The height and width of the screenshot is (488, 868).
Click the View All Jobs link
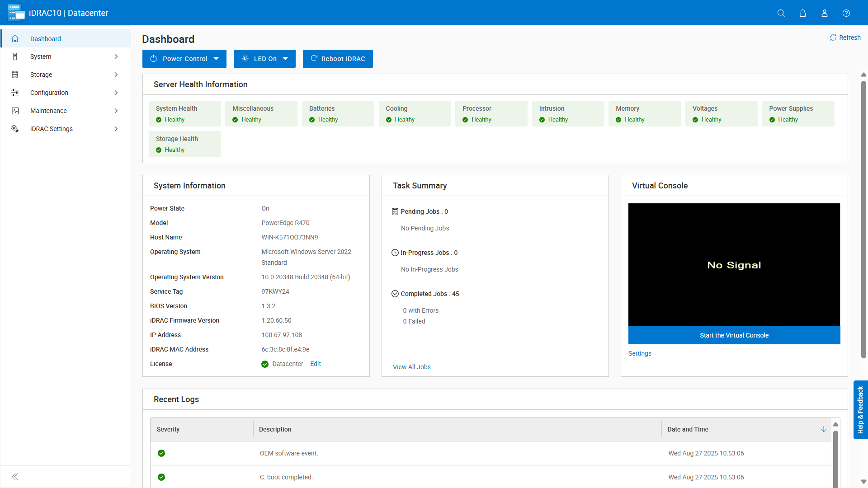[411, 366]
